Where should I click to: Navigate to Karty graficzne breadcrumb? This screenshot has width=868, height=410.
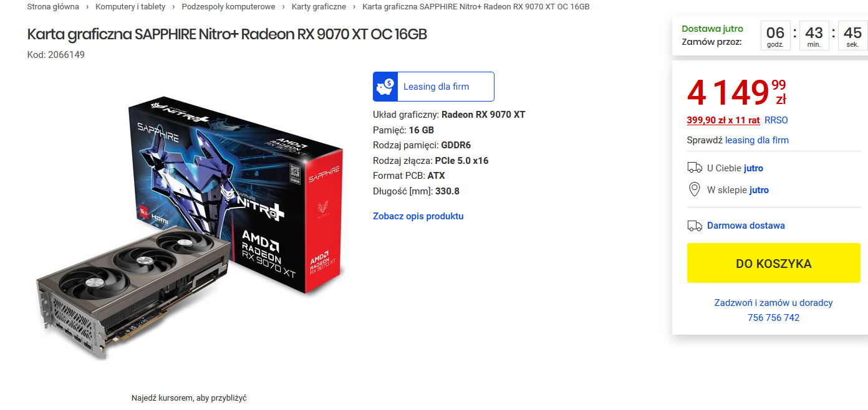pos(319,7)
